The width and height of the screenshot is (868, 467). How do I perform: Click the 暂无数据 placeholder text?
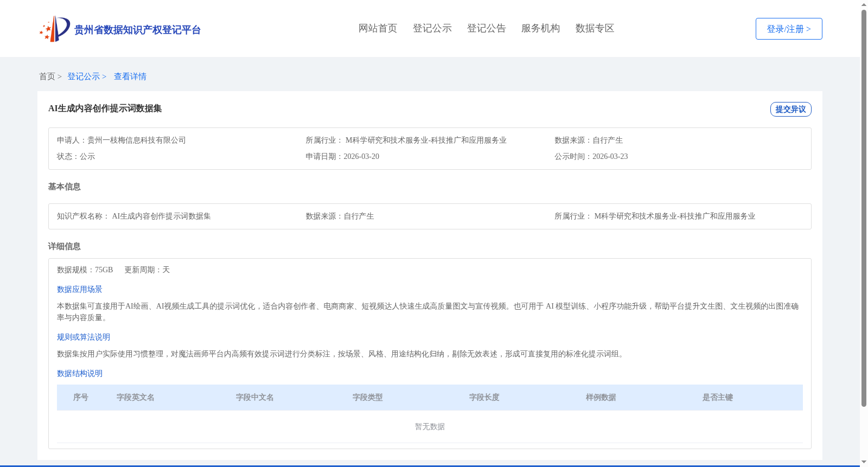(430, 427)
